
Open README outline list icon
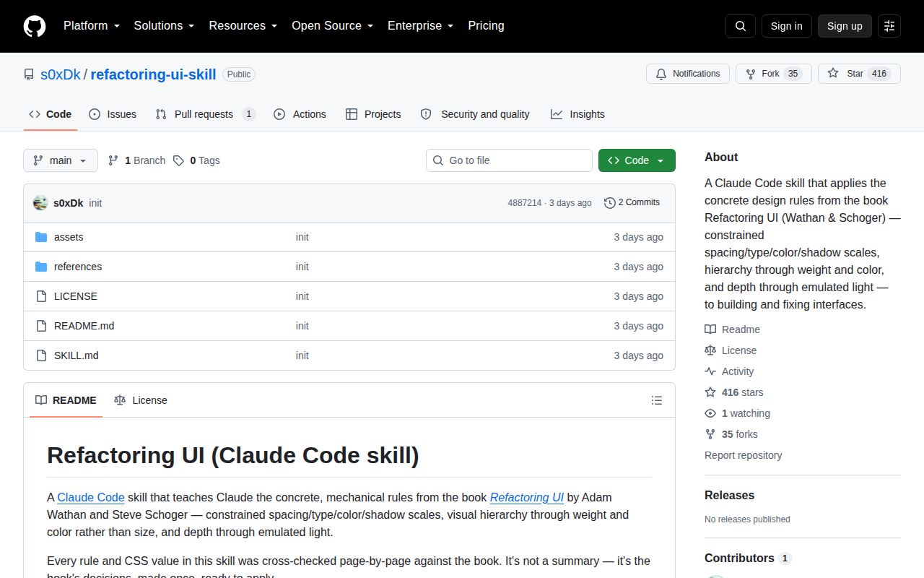click(657, 400)
